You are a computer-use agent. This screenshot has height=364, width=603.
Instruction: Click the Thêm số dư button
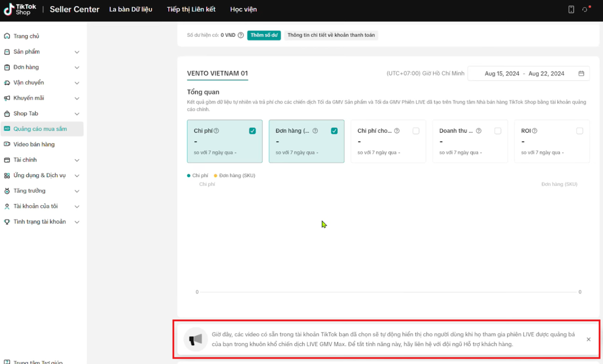(x=264, y=35)
